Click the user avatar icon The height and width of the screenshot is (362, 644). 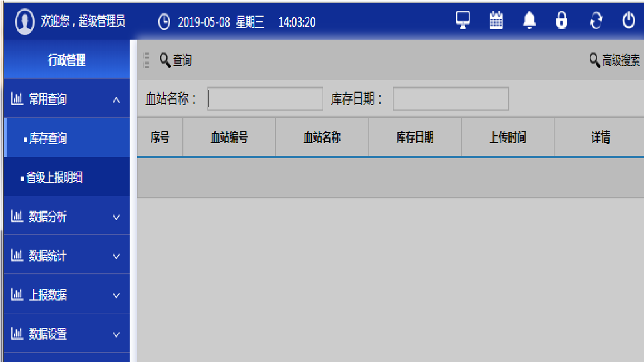25,21
